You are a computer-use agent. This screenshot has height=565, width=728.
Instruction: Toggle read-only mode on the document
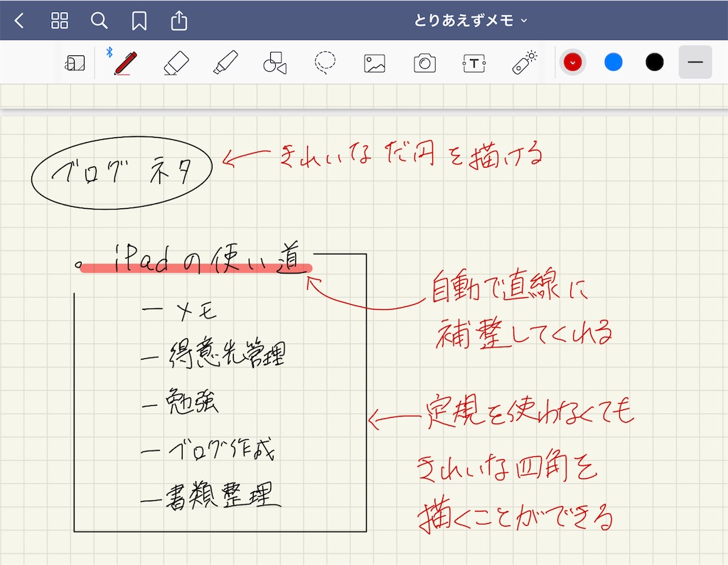pos(75,63)
